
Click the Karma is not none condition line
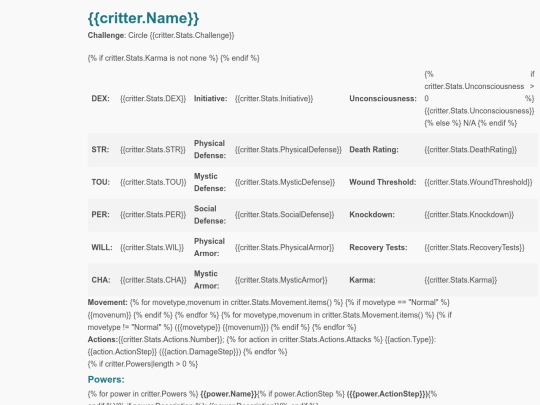[173, 58]
